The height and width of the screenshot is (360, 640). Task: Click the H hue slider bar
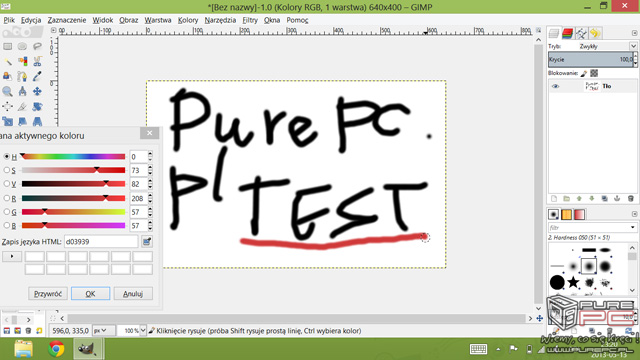(x=73, y=156)
